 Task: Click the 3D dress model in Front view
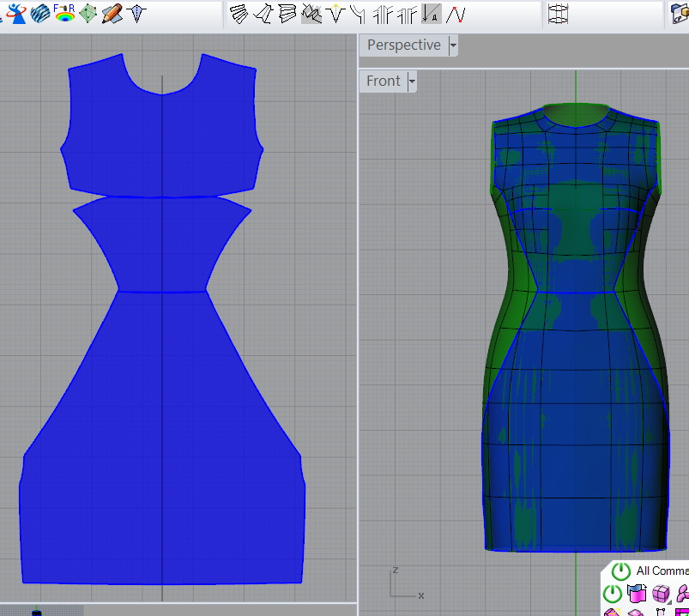tap(573, 386)
